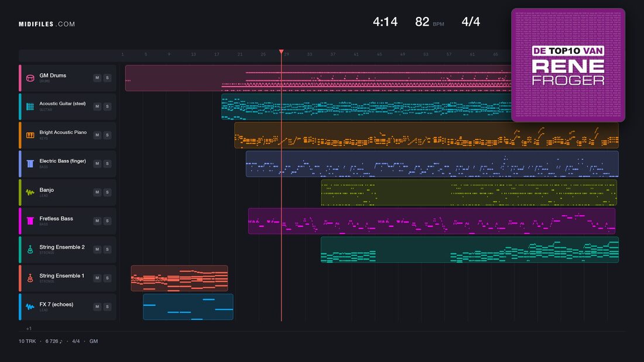Click the Acoustic Guitar teal MIDI clip
644x362 pixels.
pyautogui.click(x=366, y=106)
